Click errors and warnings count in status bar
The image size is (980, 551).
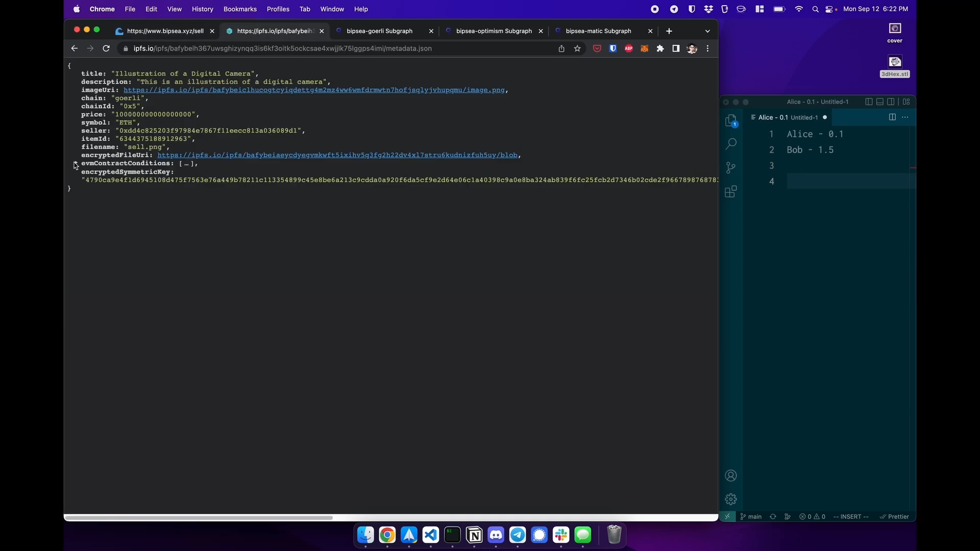tap(812, 516)
